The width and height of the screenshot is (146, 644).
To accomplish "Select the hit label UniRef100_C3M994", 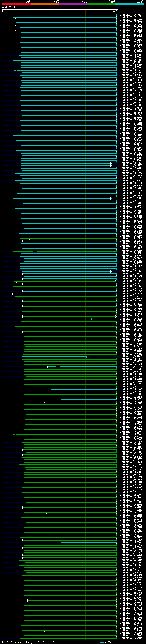I will point(131,550).
